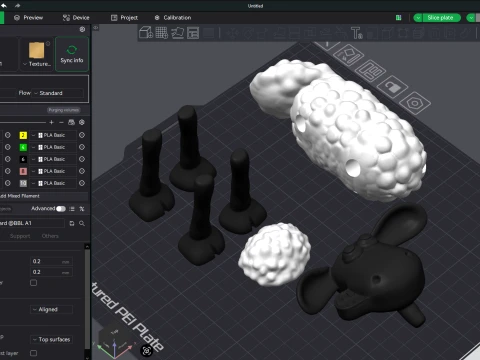Open PLA Basic dropdown for filament 10
Image resolution: width=480 pixels, height=360 pixels.
(x=53, y=183)
